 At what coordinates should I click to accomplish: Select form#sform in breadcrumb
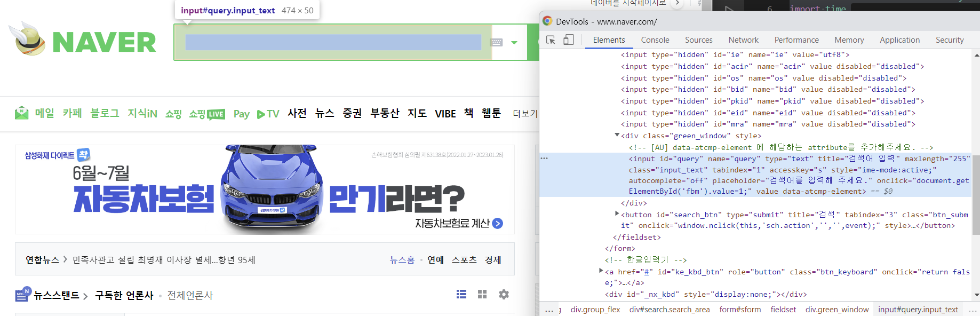(740, 310)
